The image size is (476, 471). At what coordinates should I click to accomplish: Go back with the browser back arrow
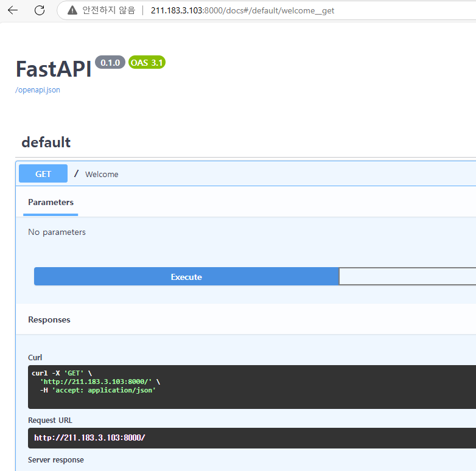coord(13,10)
